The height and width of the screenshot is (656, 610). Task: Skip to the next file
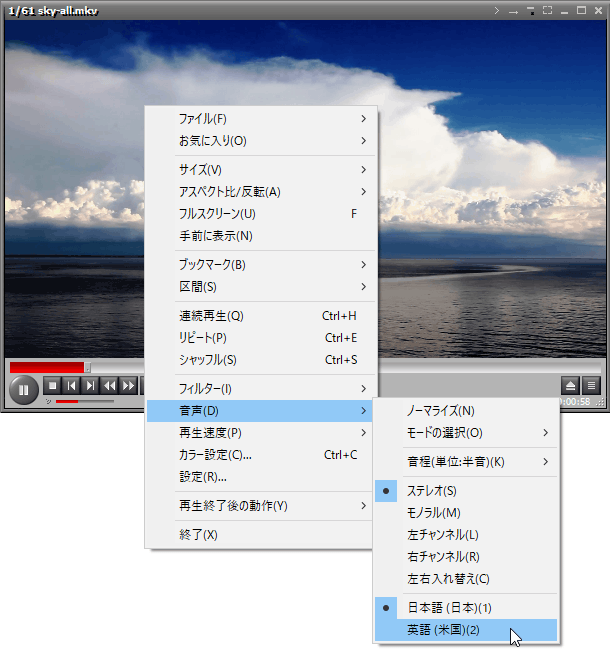click(x=90, y=385)
